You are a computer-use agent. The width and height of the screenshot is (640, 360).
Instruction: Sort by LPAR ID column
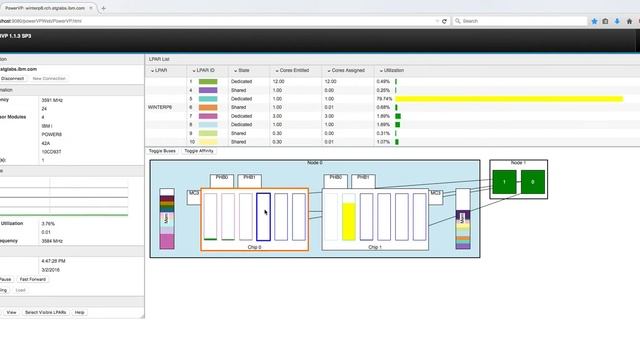point(203,71)
